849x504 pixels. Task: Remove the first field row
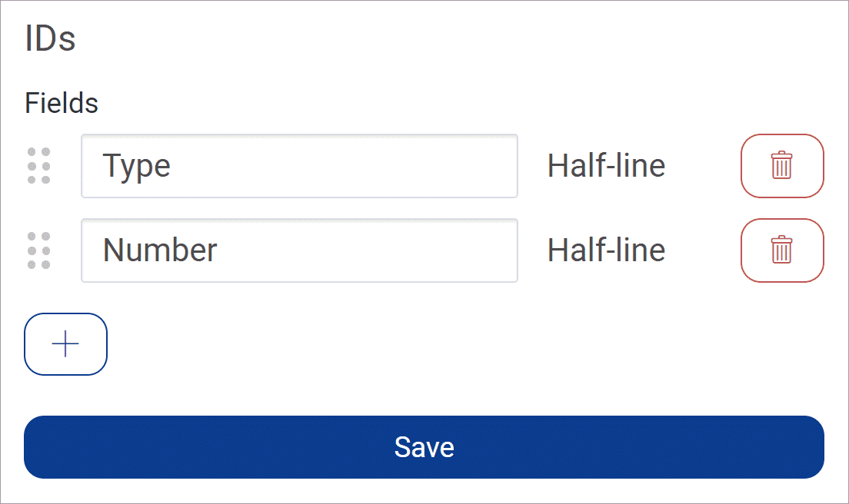[782, 165]
